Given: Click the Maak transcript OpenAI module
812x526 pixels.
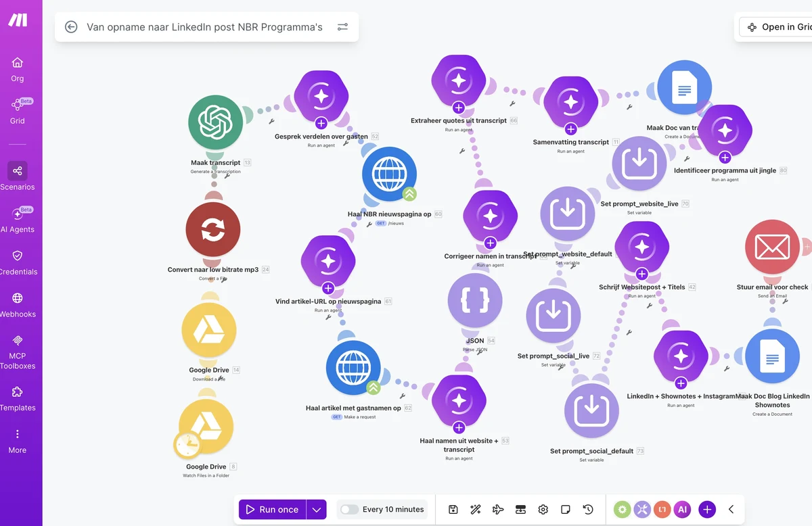Looking at the screenshot, I should [215, 122].
